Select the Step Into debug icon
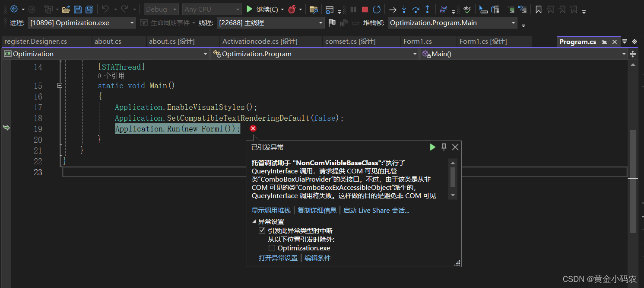The height and width of the screenshot is (288, 644). [x=404, y=9]
